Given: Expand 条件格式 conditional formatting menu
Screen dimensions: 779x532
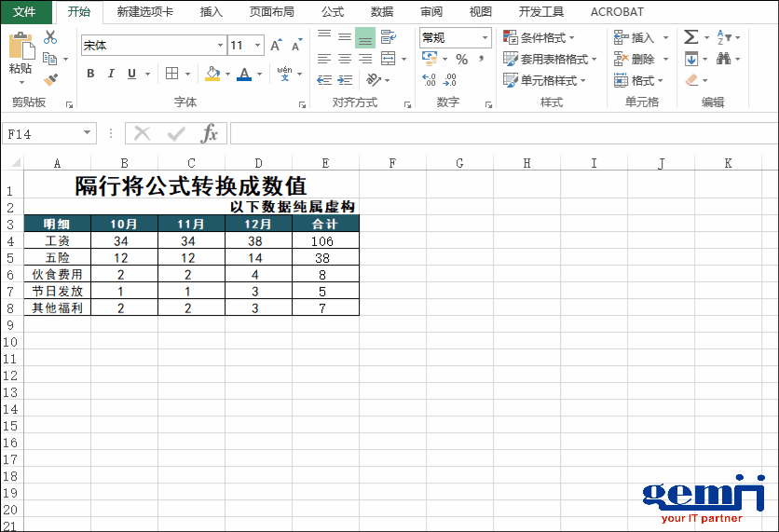Looking at the screenshot, I should (x=539, y=38).
